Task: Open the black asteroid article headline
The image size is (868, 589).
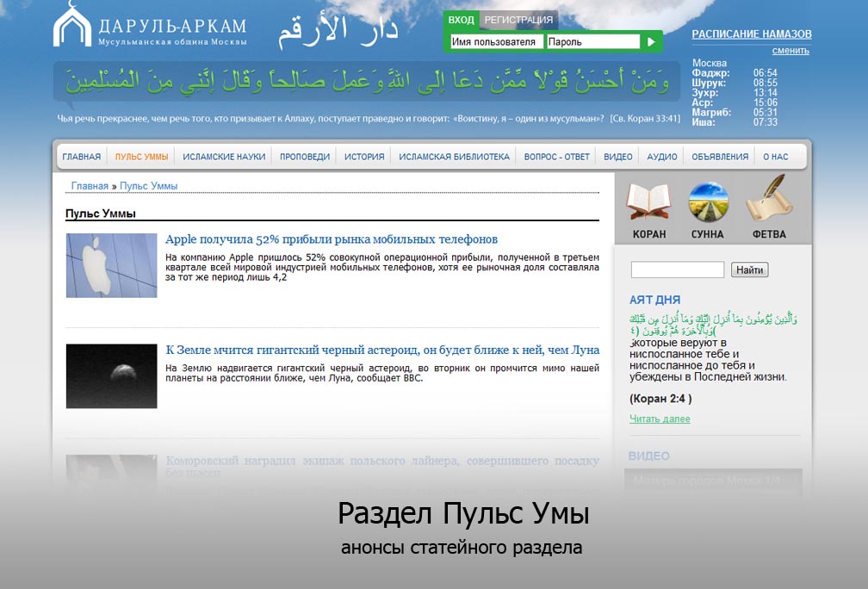Action: 382,350
